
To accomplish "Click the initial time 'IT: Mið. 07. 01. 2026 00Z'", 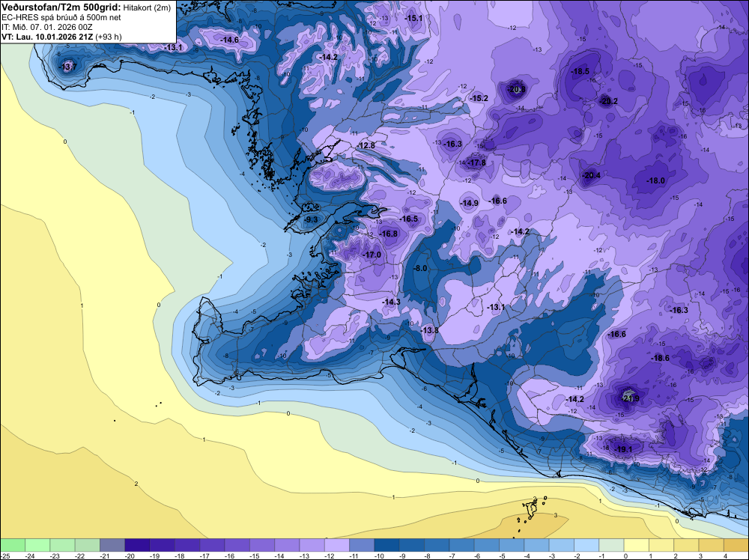I will tap(48, 27).
